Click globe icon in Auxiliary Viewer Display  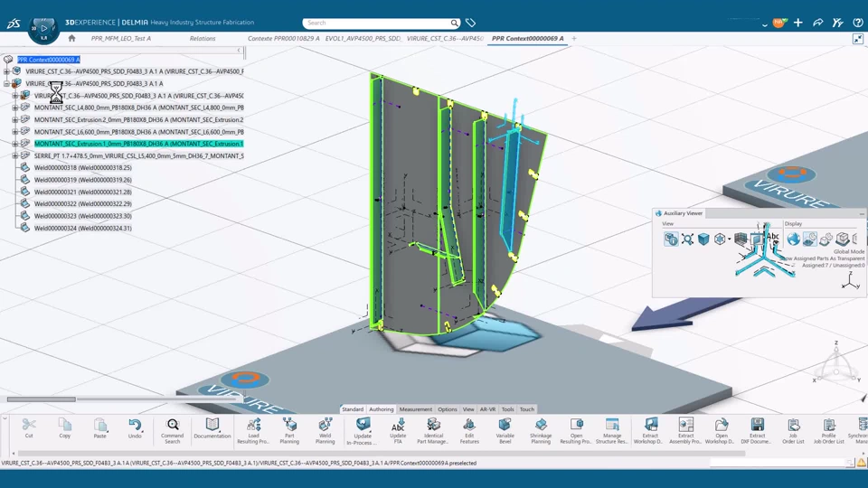793,239
